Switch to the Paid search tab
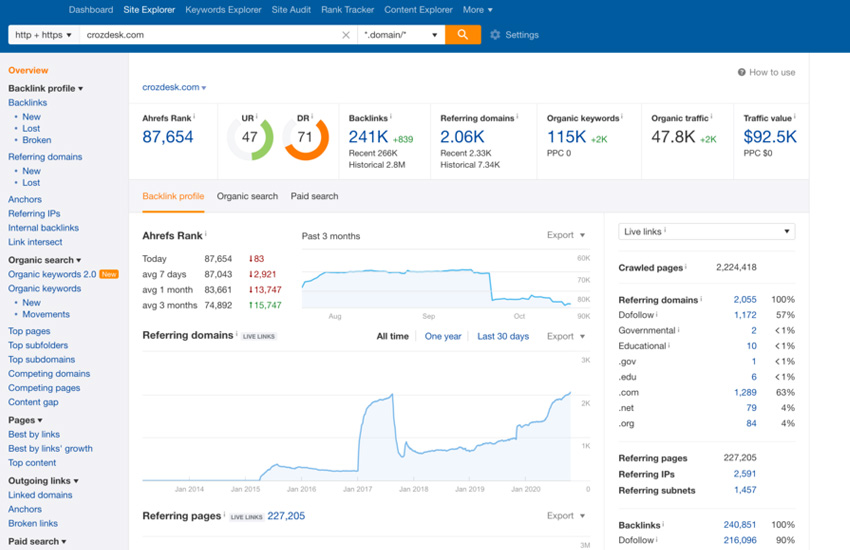Screen dimensions: 850x550 (x=314, y=196)
